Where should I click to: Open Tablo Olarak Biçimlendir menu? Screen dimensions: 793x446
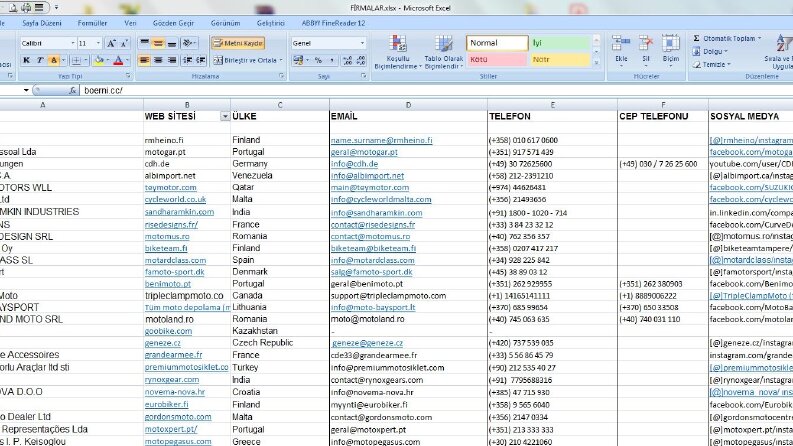(x=444, y=52)
